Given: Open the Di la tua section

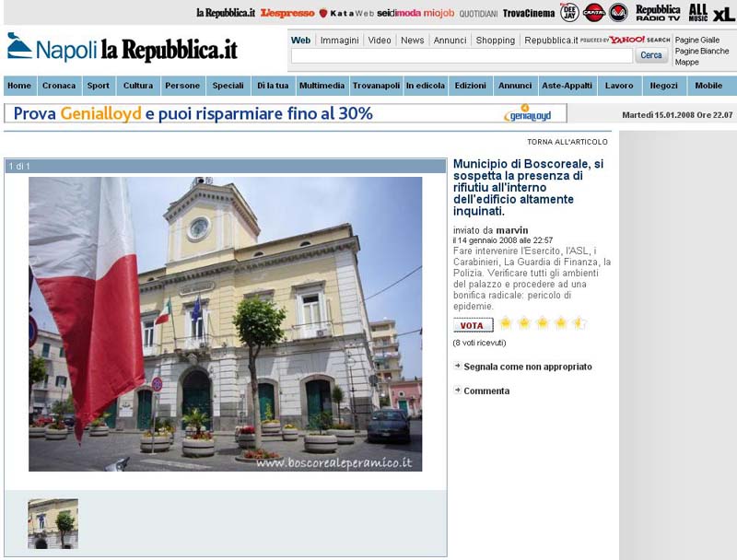Looking at the screenshot, I should pos(273,86).
